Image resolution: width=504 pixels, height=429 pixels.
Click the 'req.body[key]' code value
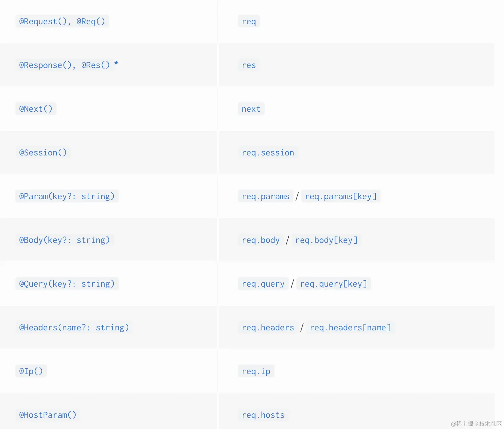pos(326,240)
